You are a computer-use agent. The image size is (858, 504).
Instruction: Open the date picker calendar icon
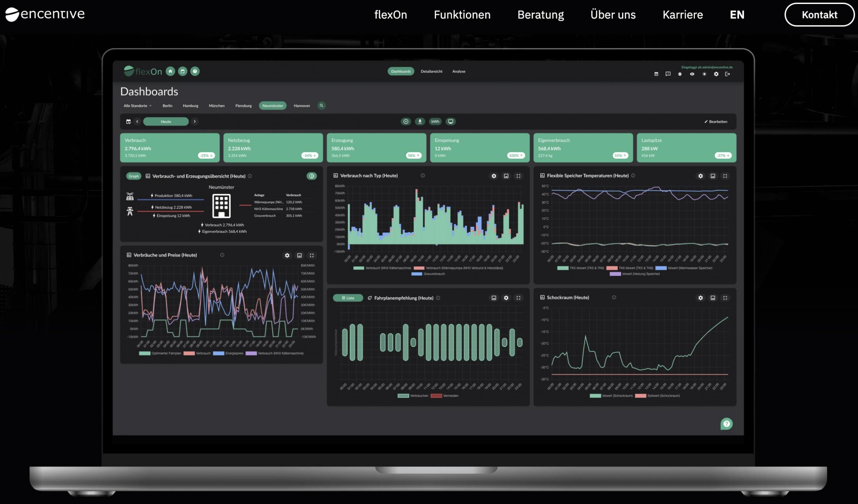(x=128, y=122)
